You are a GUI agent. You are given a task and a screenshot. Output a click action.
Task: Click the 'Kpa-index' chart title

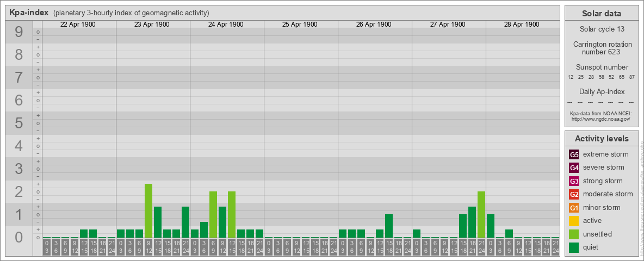29,13
